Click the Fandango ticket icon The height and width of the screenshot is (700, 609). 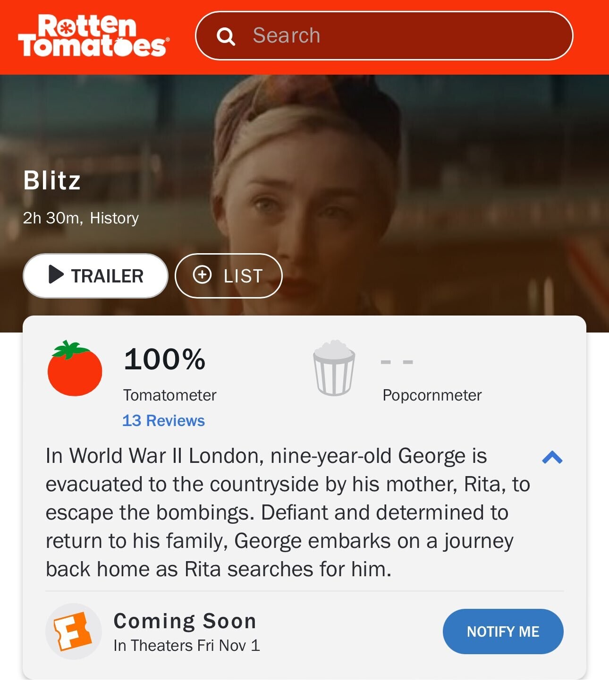[x=73, y=632]
